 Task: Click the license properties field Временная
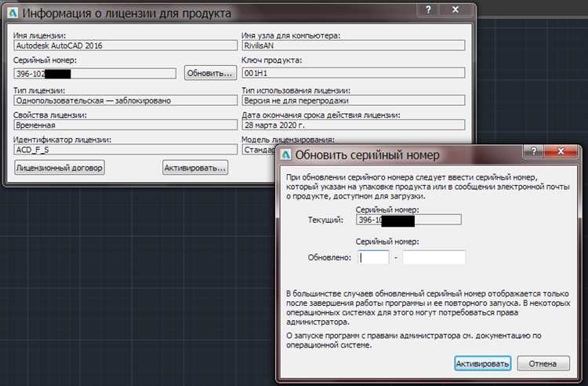125,126
